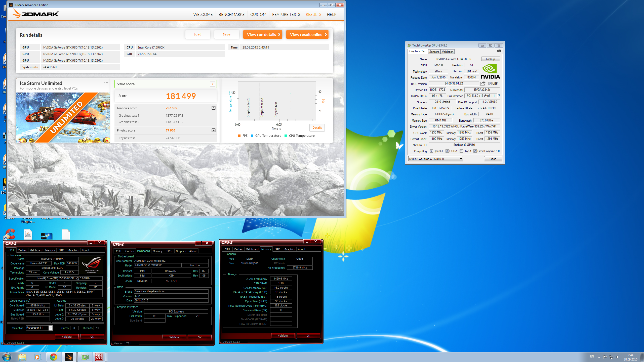Open the FEATURE TESTS tab in 3DMark
Viewport: 644px width, 362px height.
tap(286, 14)
